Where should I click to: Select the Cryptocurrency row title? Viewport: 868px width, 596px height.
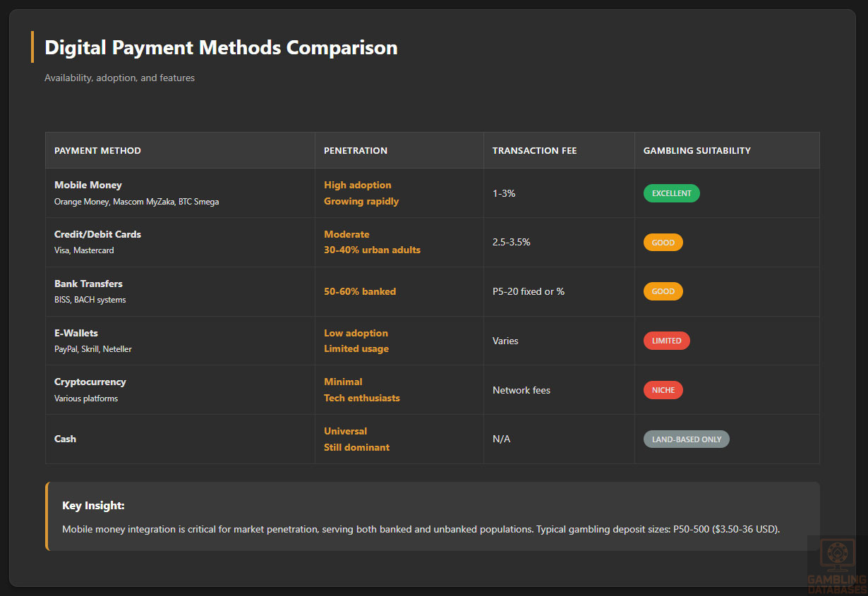click(90, 382)
